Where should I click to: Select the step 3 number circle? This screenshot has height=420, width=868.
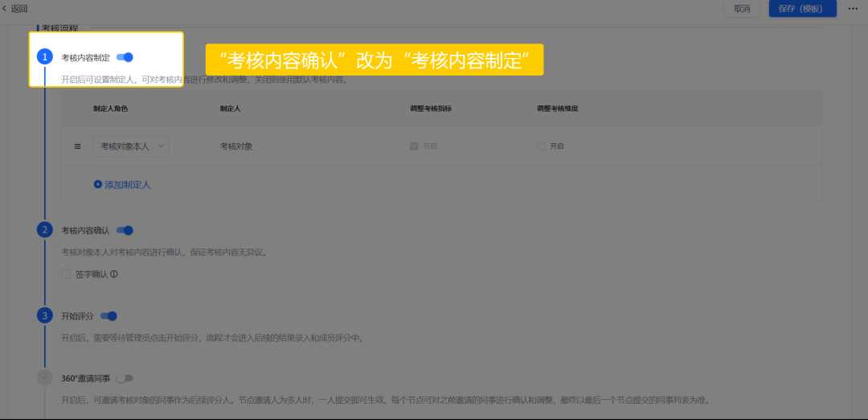[45, 315]
